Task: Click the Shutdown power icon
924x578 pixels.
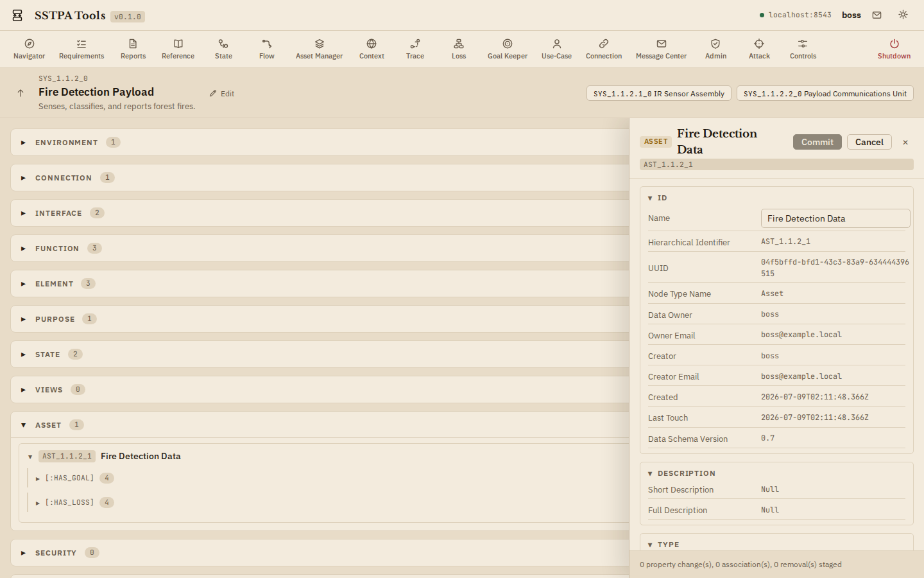Action: [x=894, y=44]
